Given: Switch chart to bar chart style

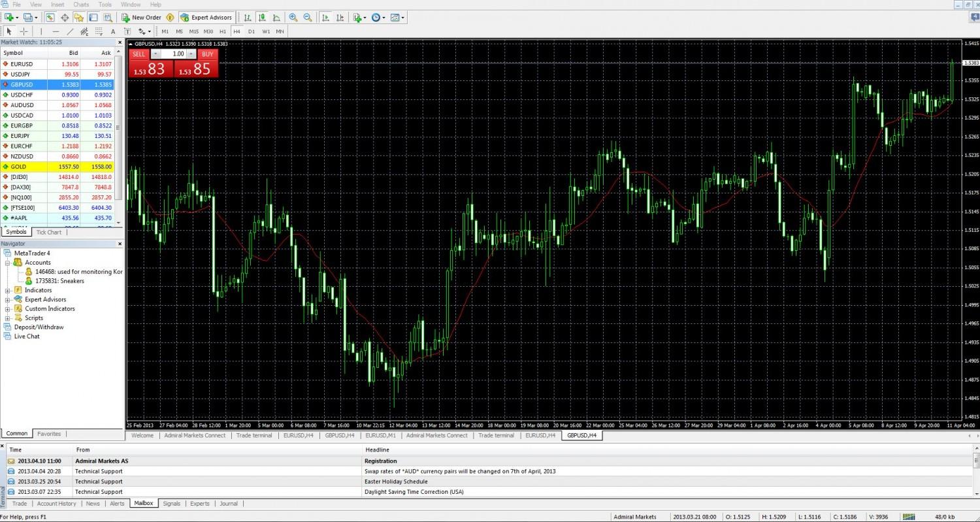Looking at the screenshot, I should (247, 18).
